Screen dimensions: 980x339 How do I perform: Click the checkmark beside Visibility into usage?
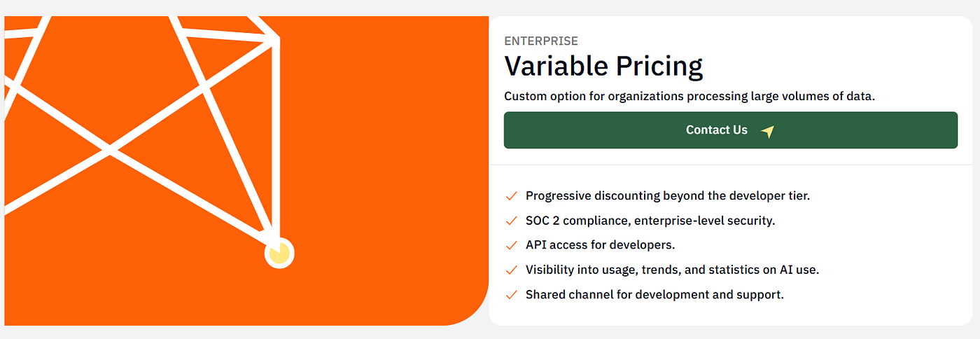[511, 270]
